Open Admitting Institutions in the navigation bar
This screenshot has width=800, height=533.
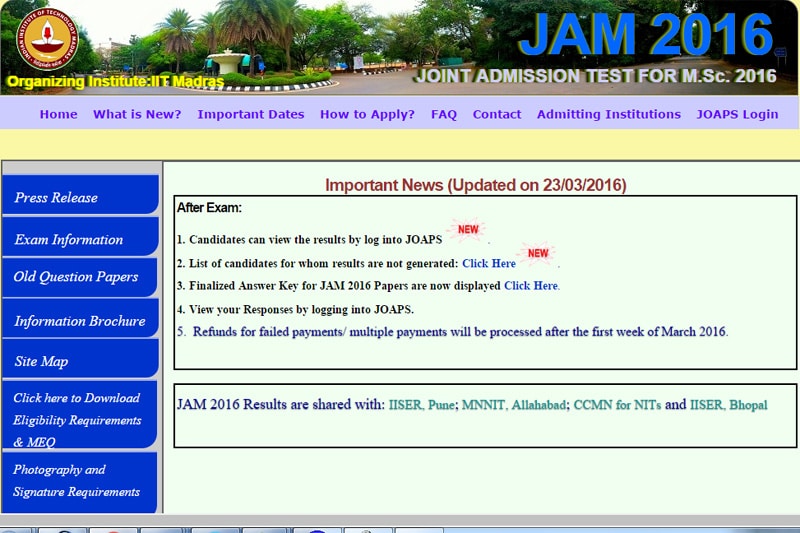tap(608, 114)
